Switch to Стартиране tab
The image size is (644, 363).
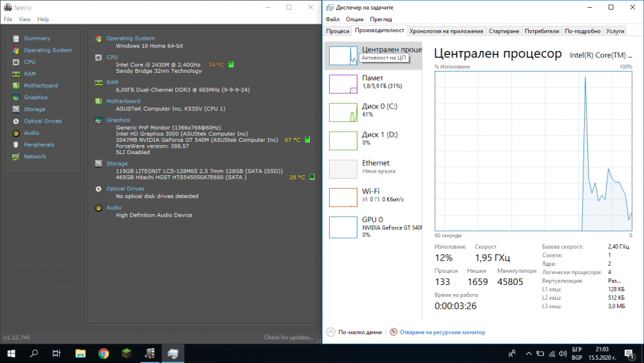[504, 31]
